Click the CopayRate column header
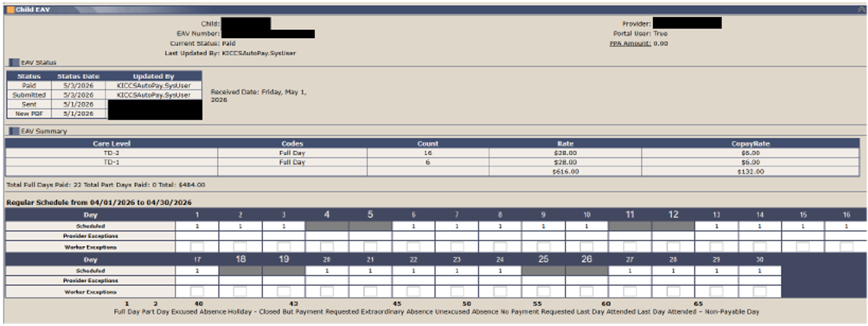The height and width of the screenshot is (326, 868). tap(751, 144)
